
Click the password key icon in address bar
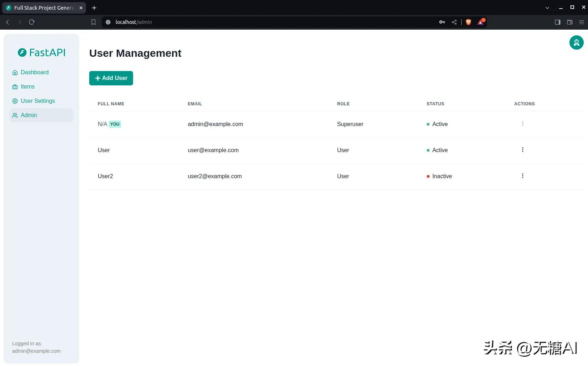coord(441,22)
